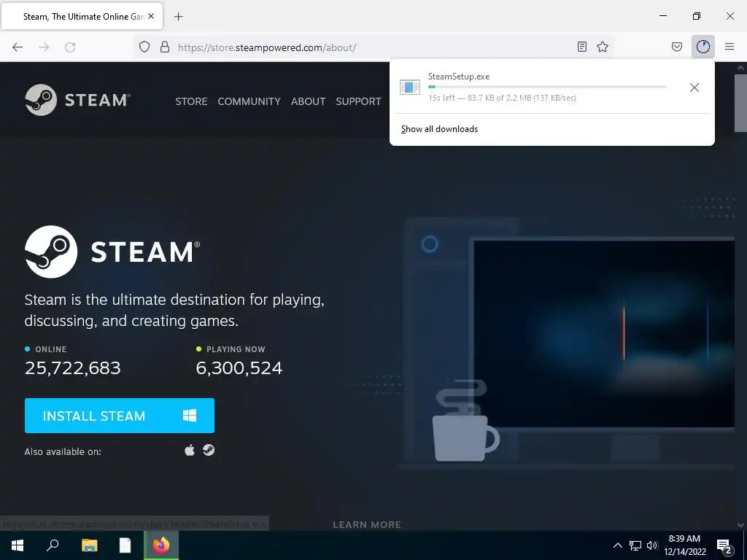
Task: Open the taskbar clock and date
Action: point(684,545)
